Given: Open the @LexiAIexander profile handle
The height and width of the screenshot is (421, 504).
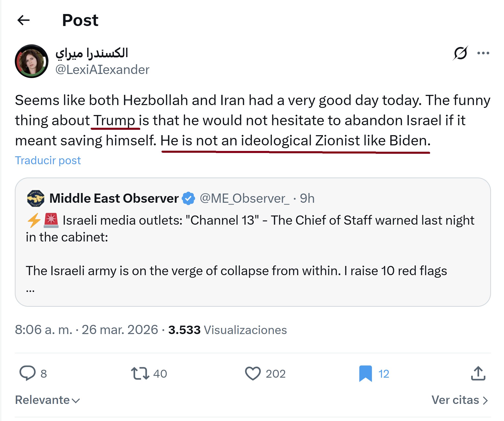Looking at the screenshot, I should click(x=102, y=70).
